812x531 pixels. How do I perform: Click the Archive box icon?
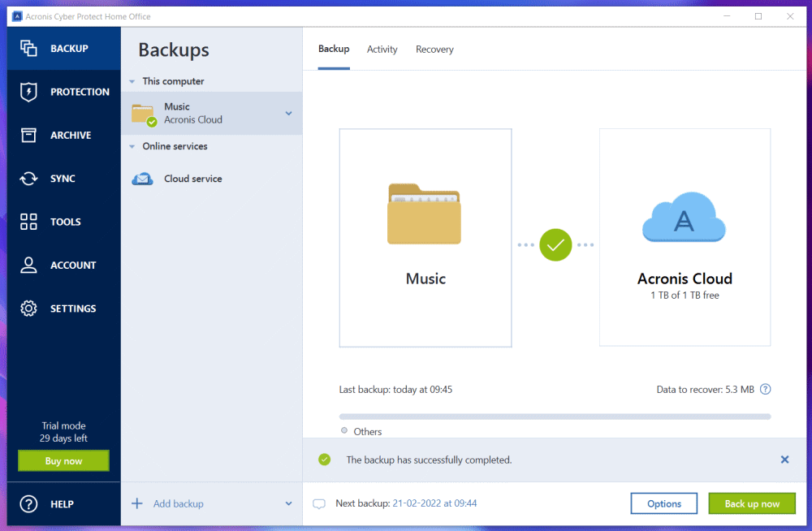tap(29, 136)
